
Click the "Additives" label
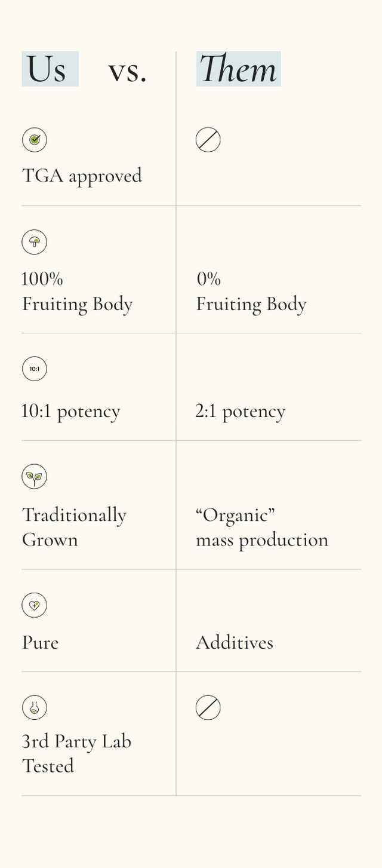tap(235, 642)
